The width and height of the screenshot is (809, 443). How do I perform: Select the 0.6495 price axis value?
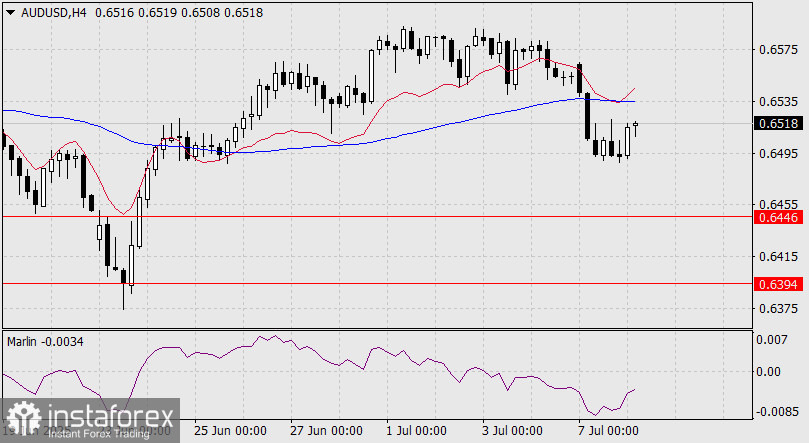point(778,154)
